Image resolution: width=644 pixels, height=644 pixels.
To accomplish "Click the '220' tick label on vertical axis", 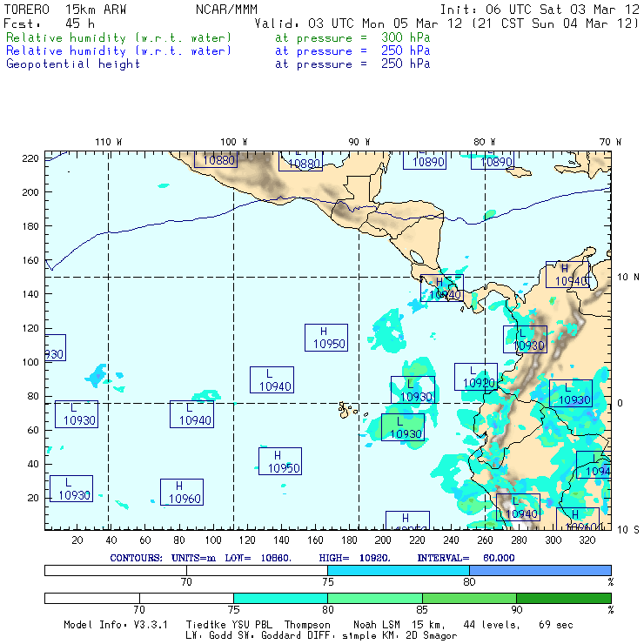I will (x=30, y=158).
